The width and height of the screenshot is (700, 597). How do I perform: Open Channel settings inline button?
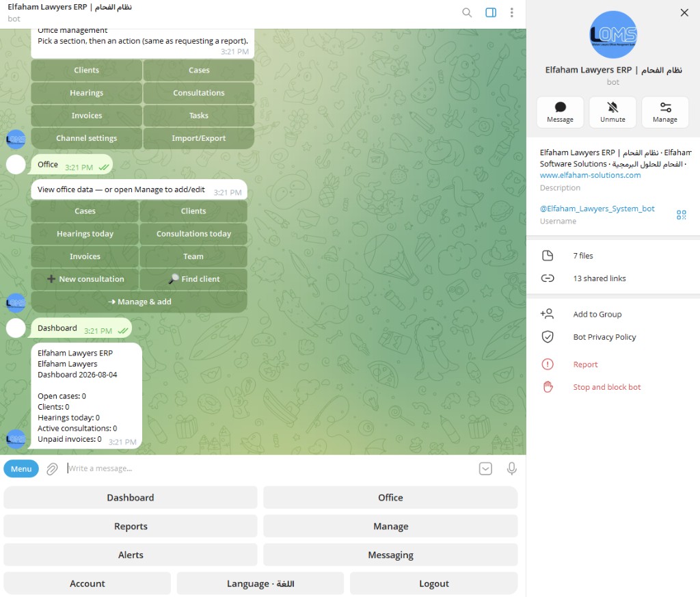pos(87,138)
